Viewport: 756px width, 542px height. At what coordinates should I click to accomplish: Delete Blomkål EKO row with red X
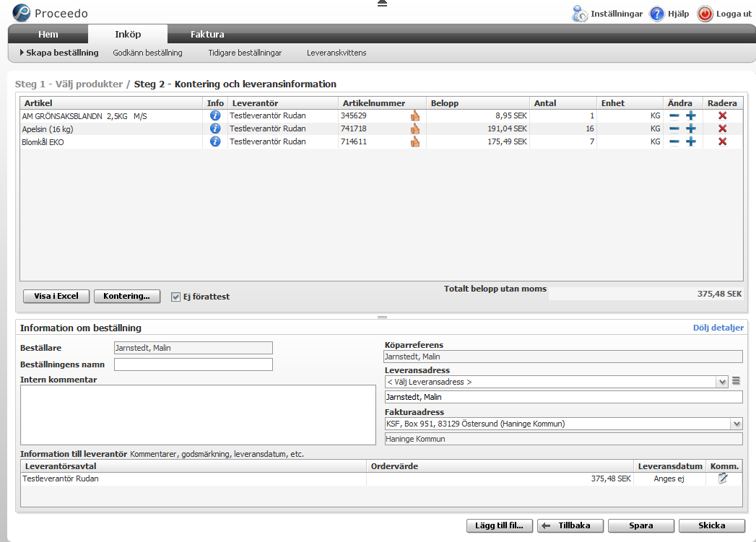tap(722, 141)
